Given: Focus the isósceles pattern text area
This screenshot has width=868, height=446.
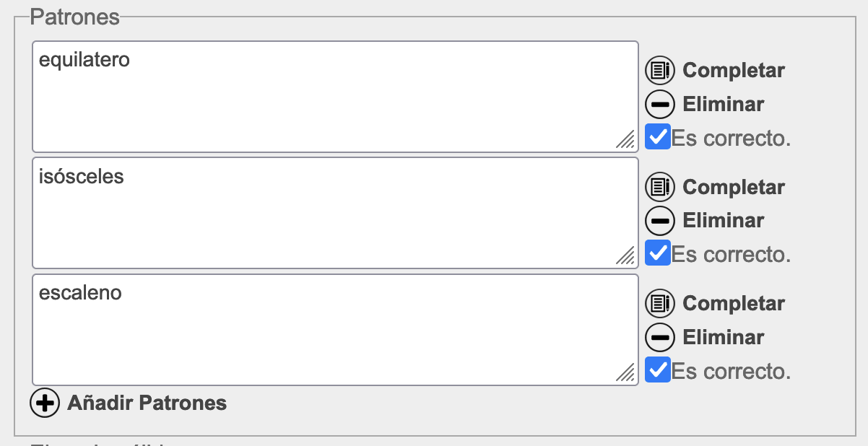Looking at the screenshot, I should pyautogui.click(x=335, y=213).
